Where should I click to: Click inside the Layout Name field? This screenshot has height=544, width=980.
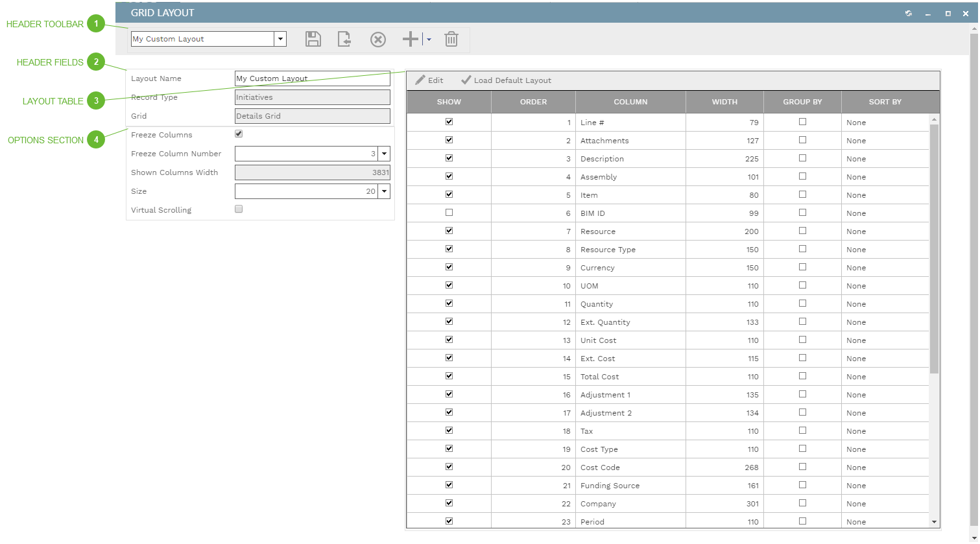click(x=311, y=78)
